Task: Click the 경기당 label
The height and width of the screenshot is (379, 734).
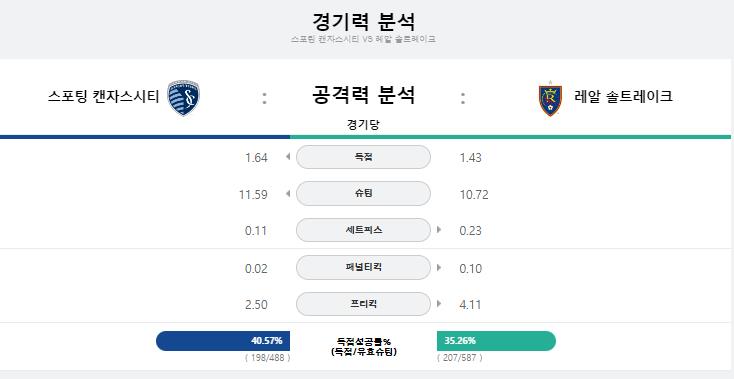Action: (x=363, y=125)
